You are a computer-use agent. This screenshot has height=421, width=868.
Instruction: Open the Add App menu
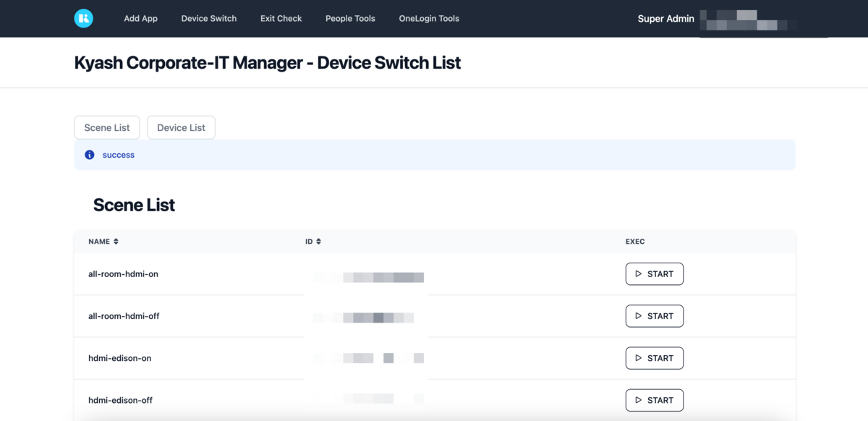tap(140, 19)
